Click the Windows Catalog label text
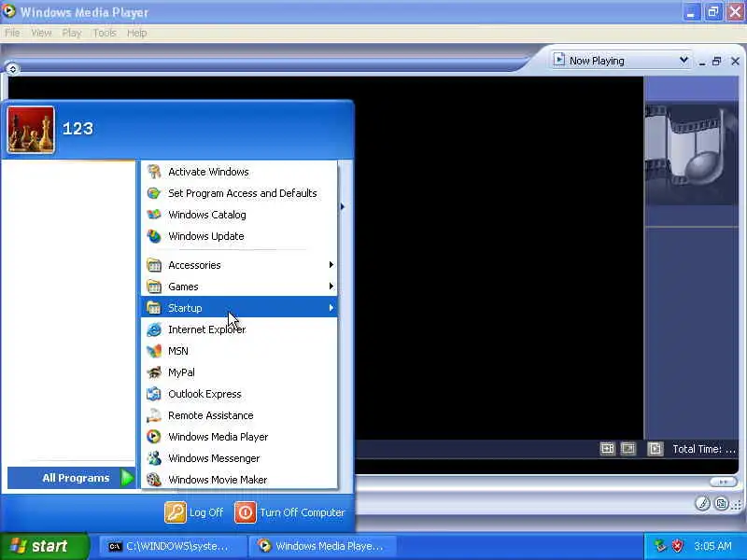Screen dimensions: 747x560 click(207, 215)
